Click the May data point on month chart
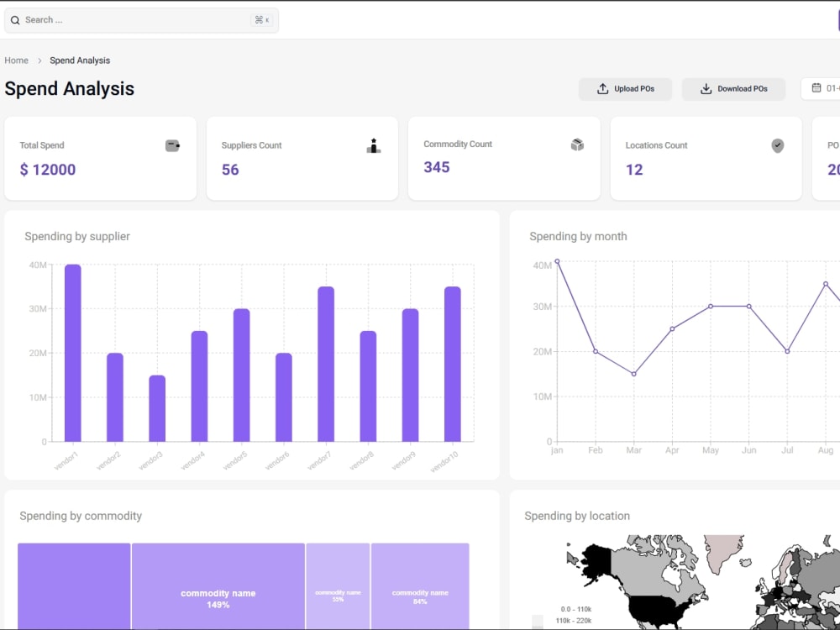840x630 pixels. point(711,307)
